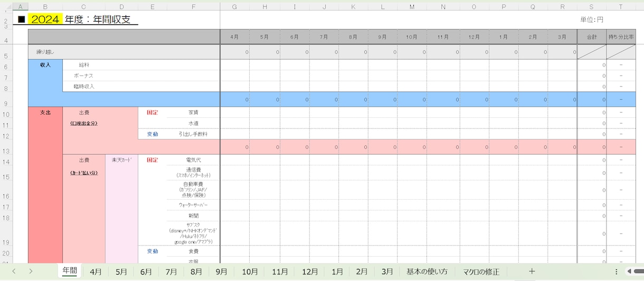
Task: Select row 5 header
Action: [6, 52]
